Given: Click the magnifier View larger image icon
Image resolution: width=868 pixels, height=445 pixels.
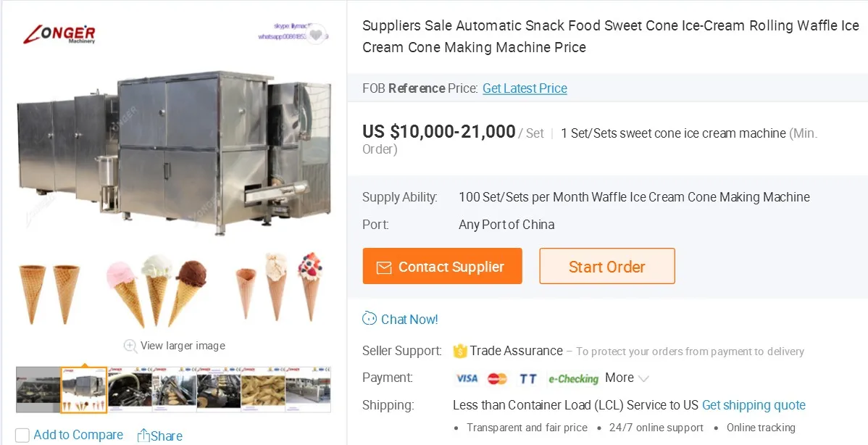Looking at the screenshot, I should 130,346.
